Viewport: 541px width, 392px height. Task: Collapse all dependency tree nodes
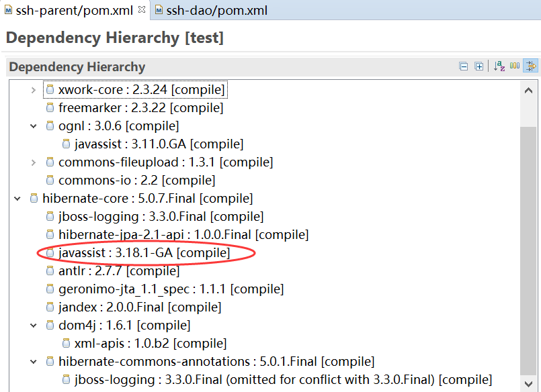pos(463,66)
